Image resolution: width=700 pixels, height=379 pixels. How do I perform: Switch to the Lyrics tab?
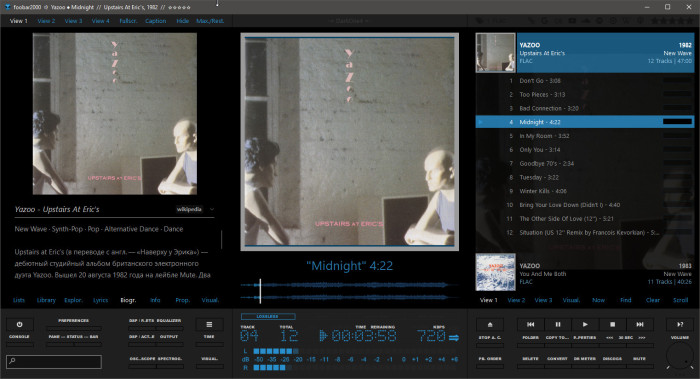pos(100,300)
